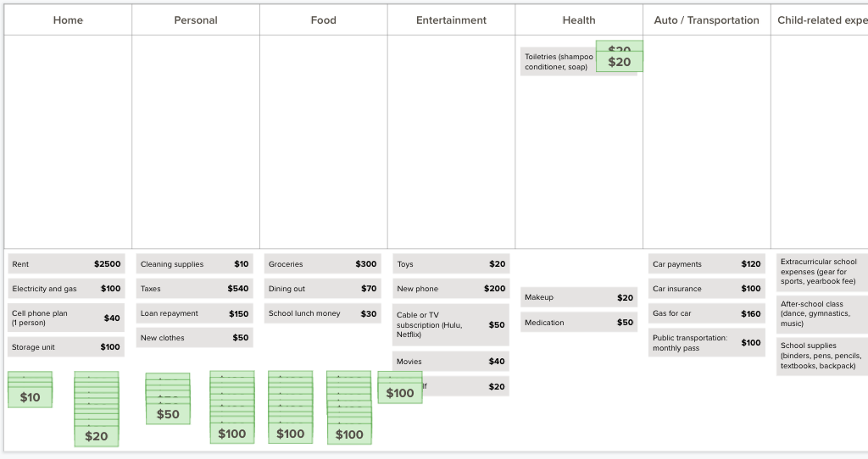The height and width of the screenshot is (459, 868).
Task: Click the Home column header
Action: [x=68, y=20]
